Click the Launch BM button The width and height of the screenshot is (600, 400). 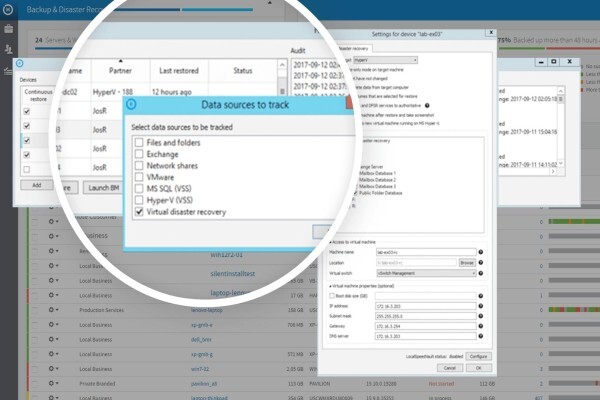[x=103, y=188]
